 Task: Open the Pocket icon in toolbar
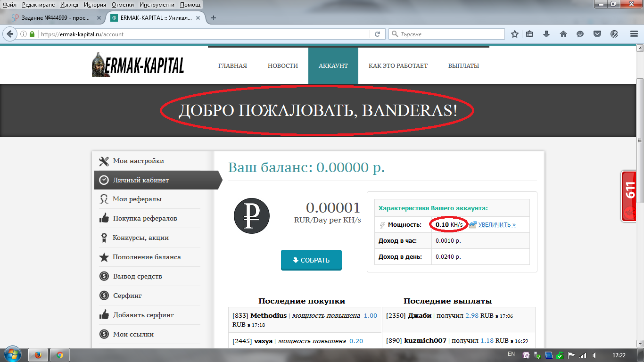tap(597, 34)
